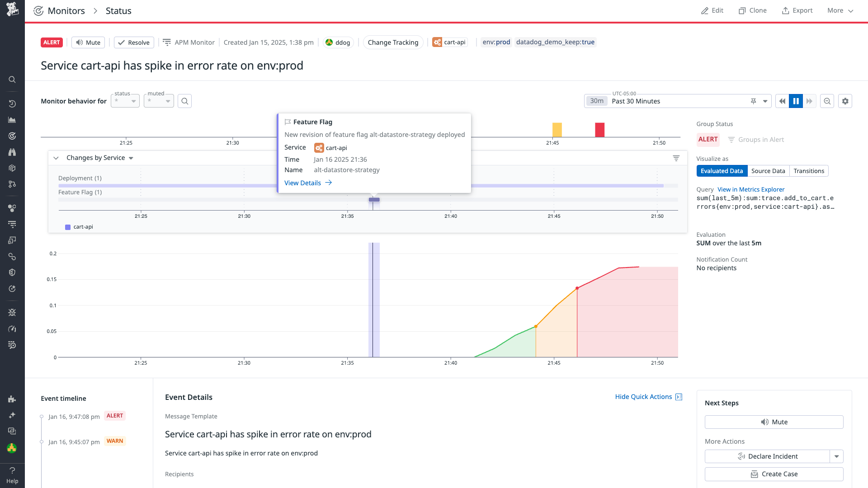Open Error Tracking bug icon in sidebar
The image size is (868, 488).
click(x=12, y=312)
